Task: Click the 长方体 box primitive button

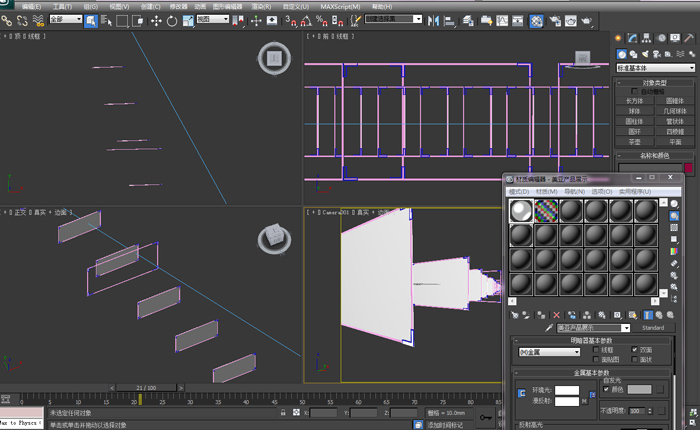Action: coord(634,101)
